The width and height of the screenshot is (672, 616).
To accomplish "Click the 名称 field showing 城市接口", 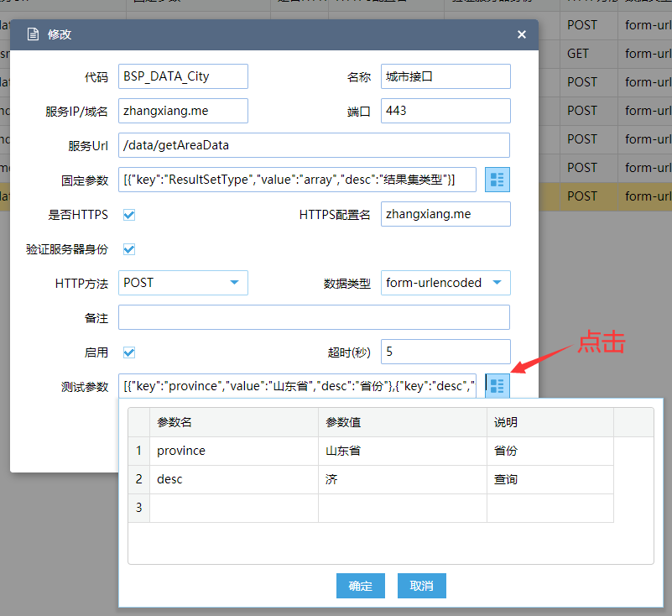I will coord(445,76).
